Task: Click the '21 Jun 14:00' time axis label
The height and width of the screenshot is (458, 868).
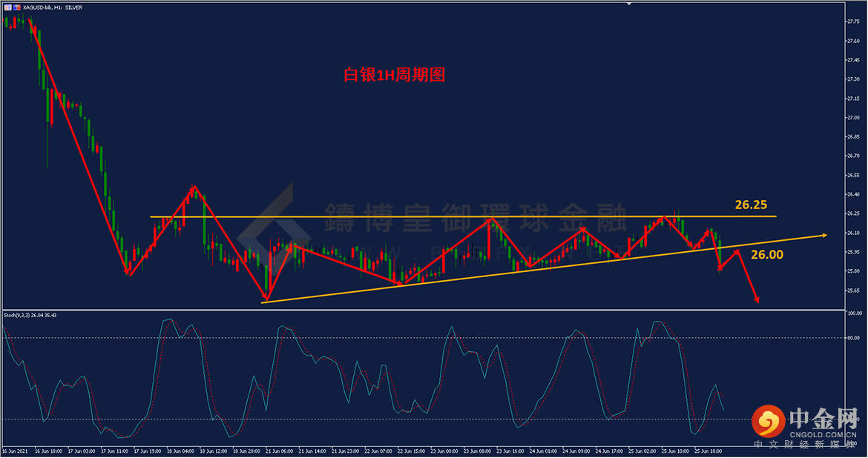Action: pyautogui.click(x=312, y=451)
